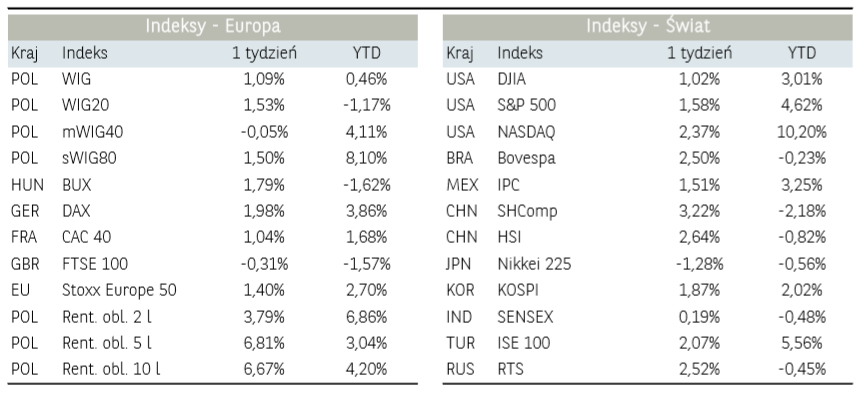Select the NASDAQ YTD value 10,20%
Viewport: 867px width, 395px height.
pos(802,132)
